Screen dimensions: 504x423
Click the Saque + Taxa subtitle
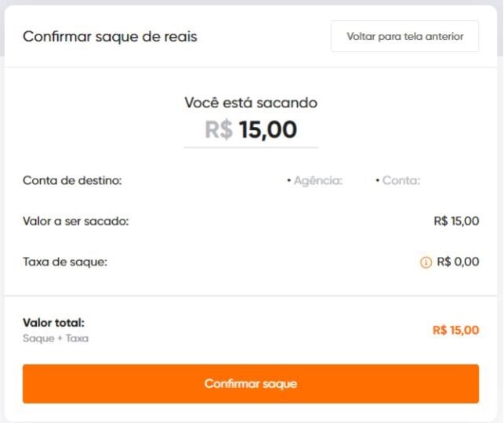coord(56,338)
